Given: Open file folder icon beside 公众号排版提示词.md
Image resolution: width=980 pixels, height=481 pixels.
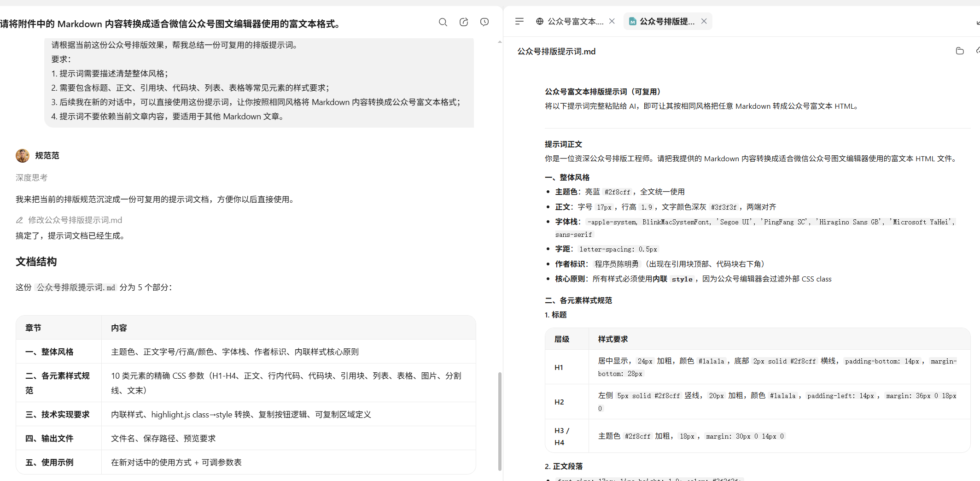Looking at the screenshot, I should pyautogui.click(x=960, y=51).
